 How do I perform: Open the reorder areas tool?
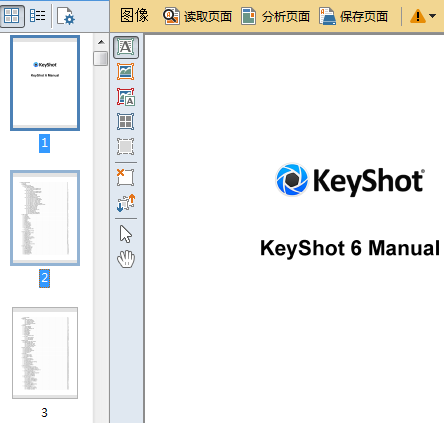pyautogui.click(x=126, y=203)
